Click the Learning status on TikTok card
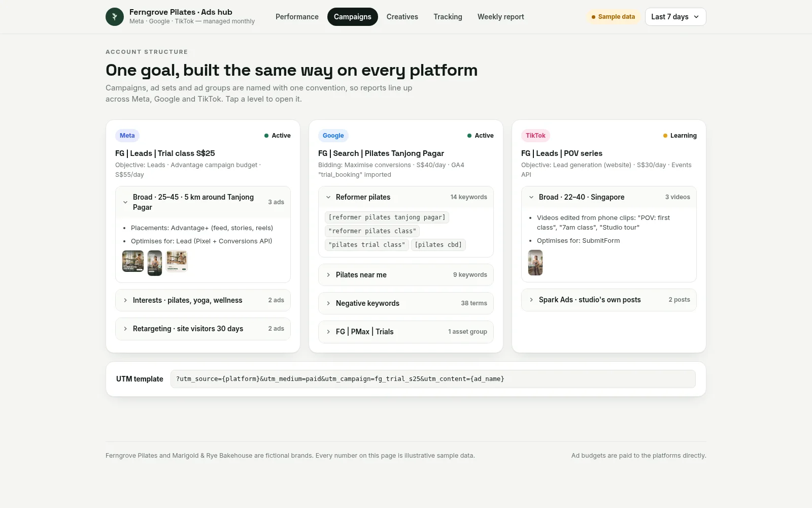The width and height of the screenshot is (812, 508). point(680,136)
